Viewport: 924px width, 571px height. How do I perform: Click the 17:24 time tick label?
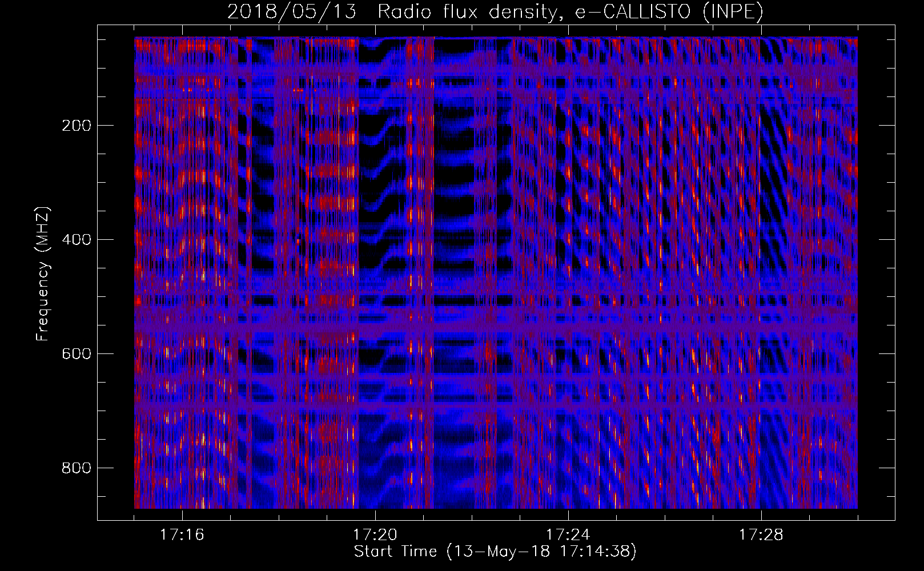[568, 535]
